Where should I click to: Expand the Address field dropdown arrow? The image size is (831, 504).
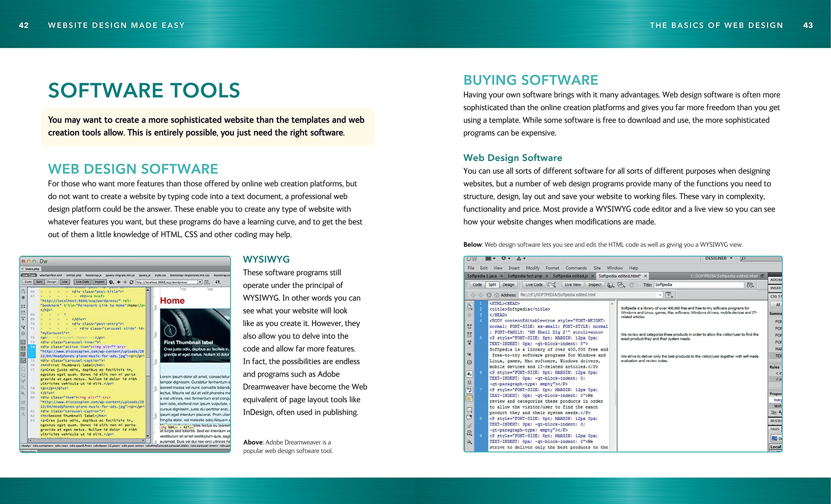660,295
